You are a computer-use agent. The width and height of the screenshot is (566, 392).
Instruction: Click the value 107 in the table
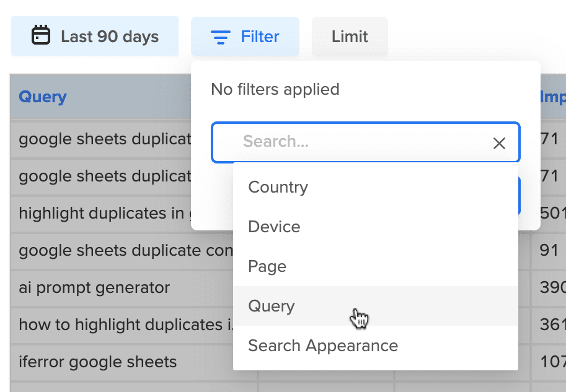coord(553,362)
